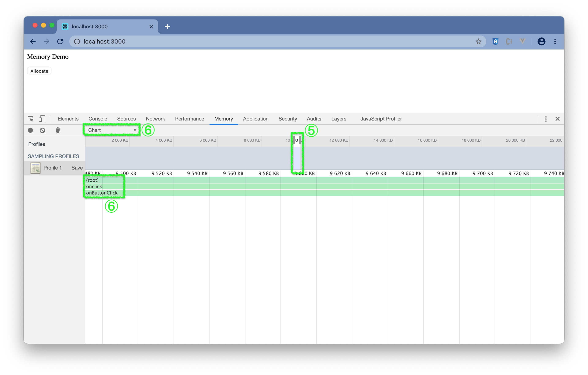
Task: Select Profile 1 in sampling profiles
Action: (x=52, y=168)
